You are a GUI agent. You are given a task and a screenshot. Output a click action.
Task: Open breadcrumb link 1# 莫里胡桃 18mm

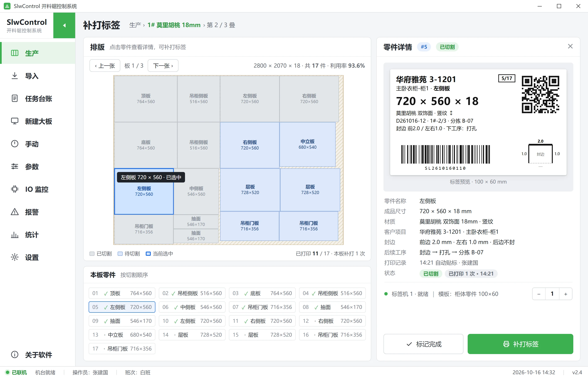coord(174,25)
